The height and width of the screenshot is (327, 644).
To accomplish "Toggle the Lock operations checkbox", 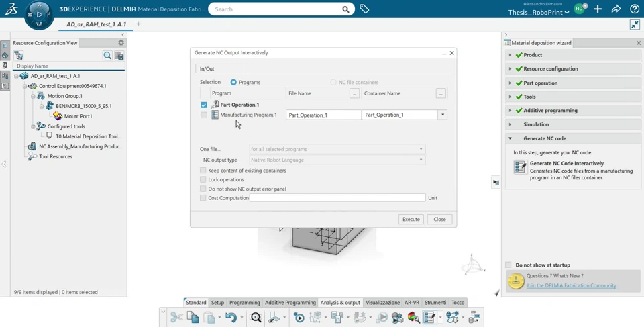I will [x=203, y=179].
